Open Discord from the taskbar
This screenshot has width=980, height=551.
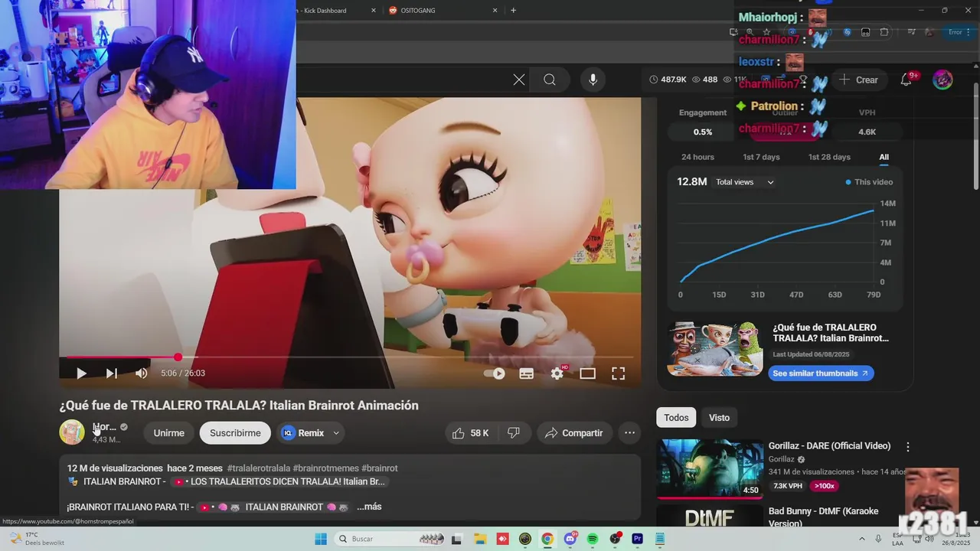pyautogui.click(x=570, y=539)
